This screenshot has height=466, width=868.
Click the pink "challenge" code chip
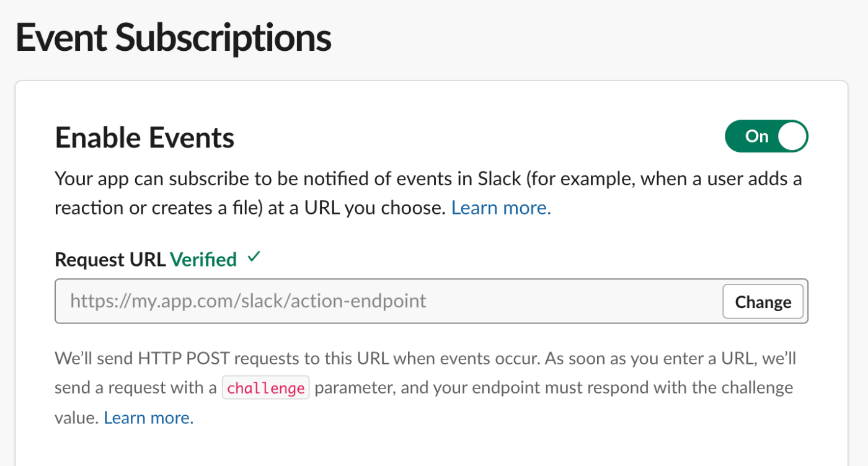point(265,389)
